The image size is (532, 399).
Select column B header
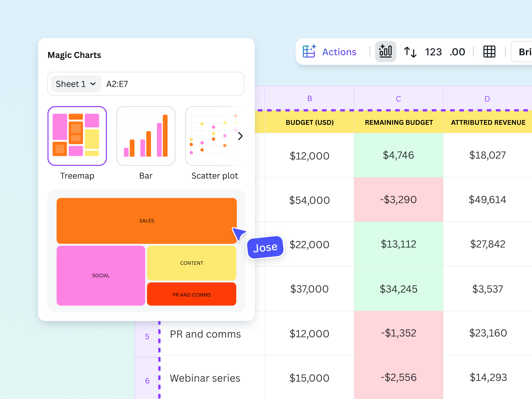point(310,99)
